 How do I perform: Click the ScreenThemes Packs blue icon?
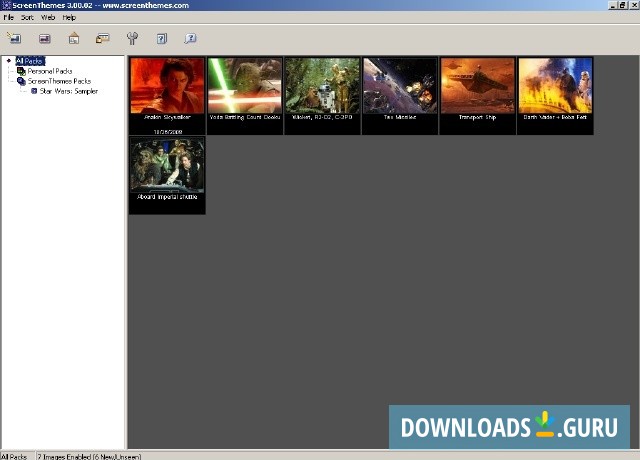(x=21, y=81)
